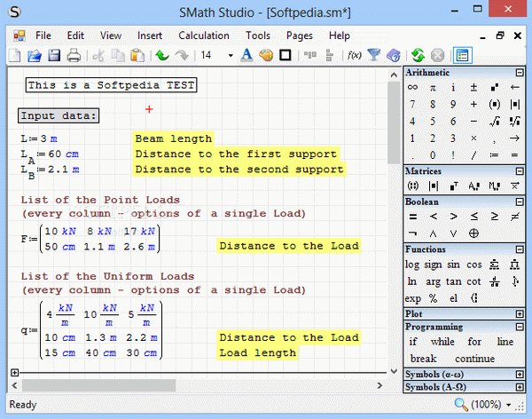This screenshot has width=532, height=419.
Task: Open text color 'A' icon
Action: 246,55
